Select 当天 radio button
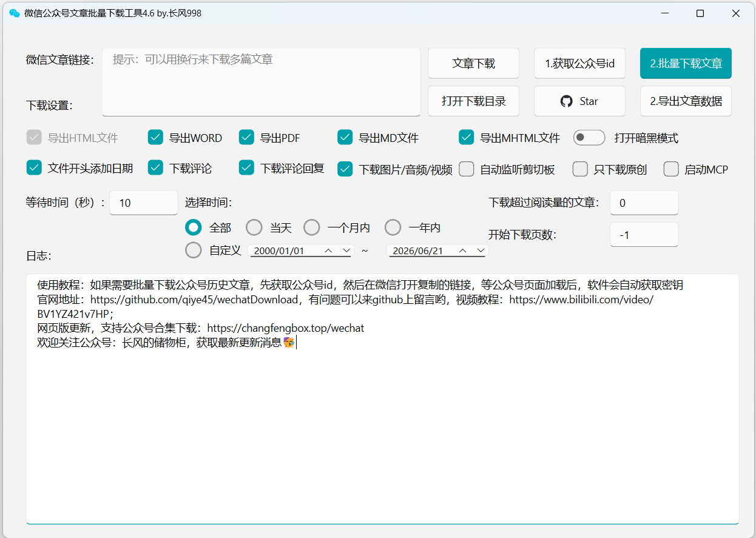Screen dimensions: 756x538 254,227
